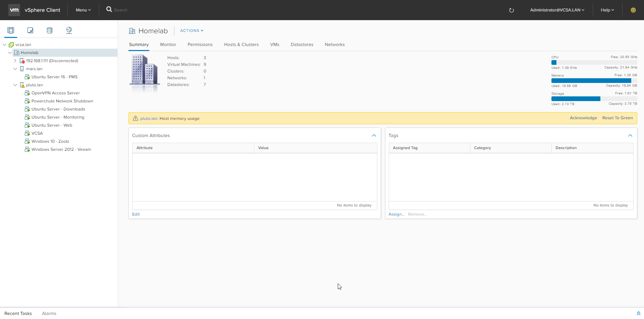Open the Help dropdown
This screenshot has width=644, height=319.
click(x=607, y=10)
